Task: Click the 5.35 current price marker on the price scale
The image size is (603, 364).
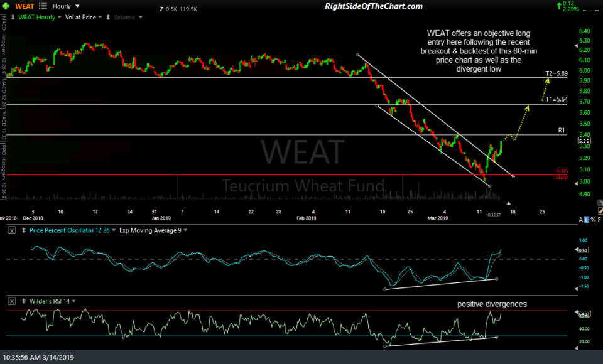Action: [x=585, y=142]
